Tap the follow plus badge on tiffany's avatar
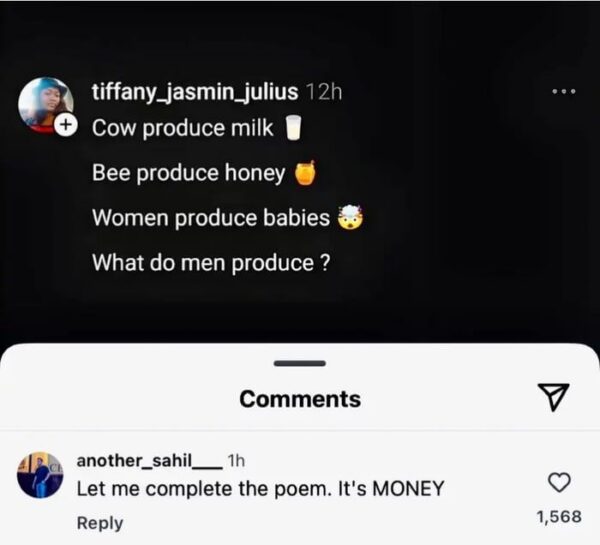600x545 pixels. [65, 127]
